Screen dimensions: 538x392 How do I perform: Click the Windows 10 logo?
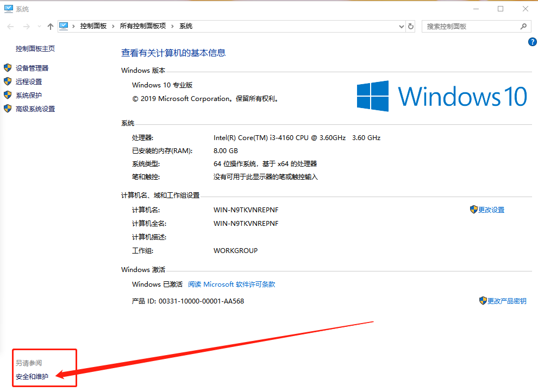click(x=442, y=96)
